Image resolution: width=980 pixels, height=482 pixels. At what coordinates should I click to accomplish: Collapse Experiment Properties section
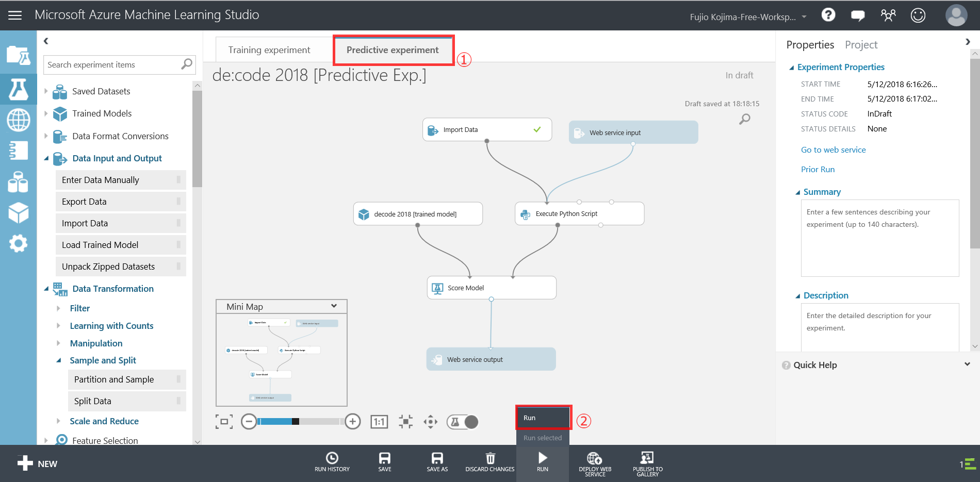tap(792, 68)
